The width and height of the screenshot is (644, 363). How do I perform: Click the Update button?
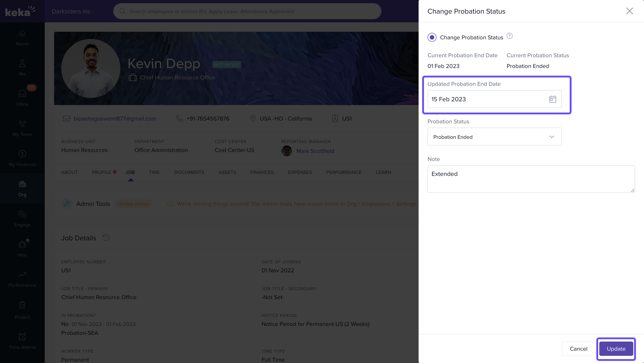click(616, 348)
